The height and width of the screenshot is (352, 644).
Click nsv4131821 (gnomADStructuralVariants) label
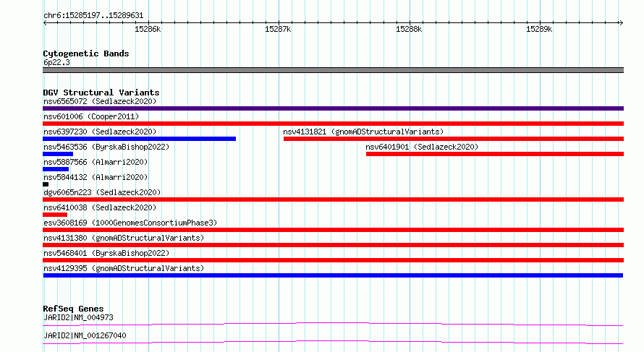pyautogui.click(x=363, y=132)
